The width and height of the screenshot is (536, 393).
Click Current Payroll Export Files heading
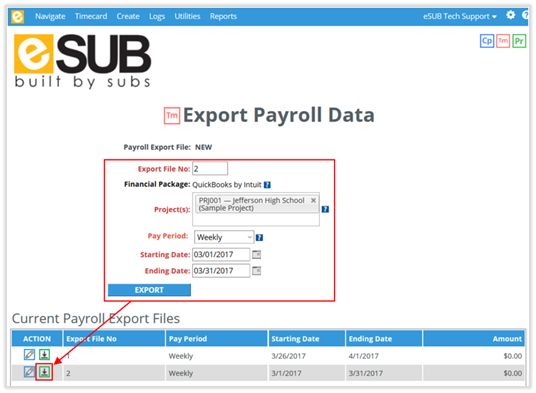96,319
